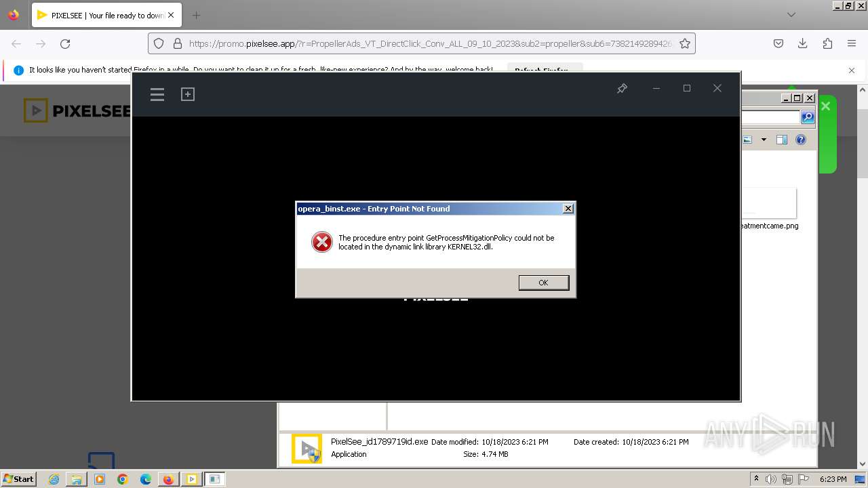Launch Microsoft Edge from taskbar
868x488 pixels.
pos(146,479)
